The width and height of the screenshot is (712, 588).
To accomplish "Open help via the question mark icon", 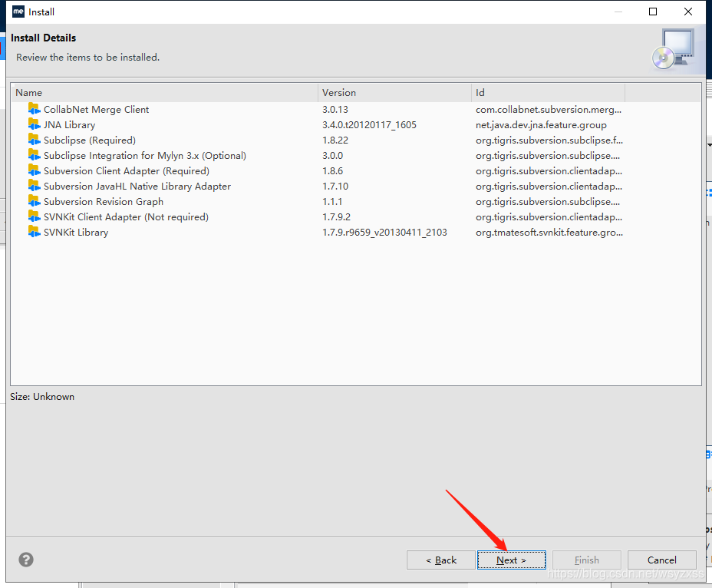I will tap(25, 560).
